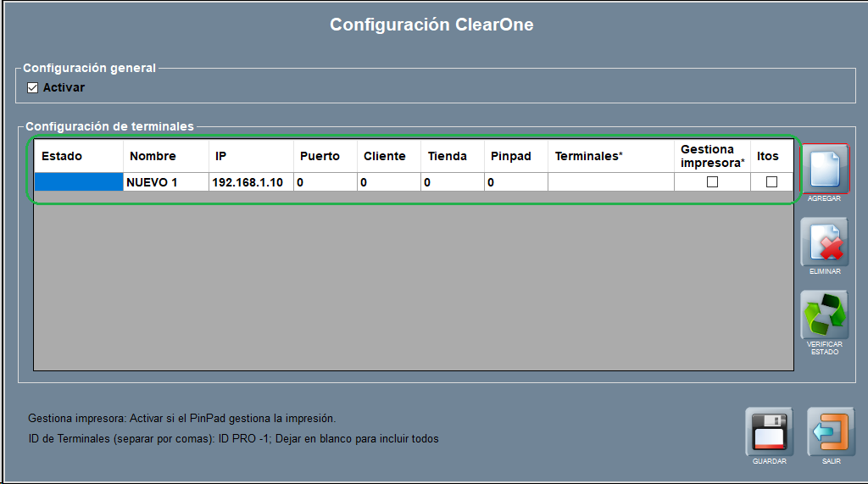The width and height of the screenshot is (868, 484).
Task: Select the IP column header
Action: tap(251, 156)
